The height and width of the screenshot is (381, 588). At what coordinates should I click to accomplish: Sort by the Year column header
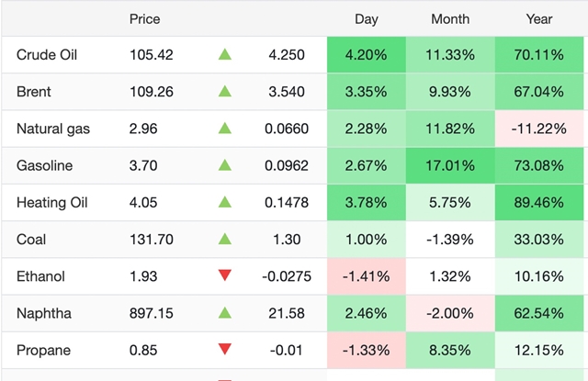539,19
